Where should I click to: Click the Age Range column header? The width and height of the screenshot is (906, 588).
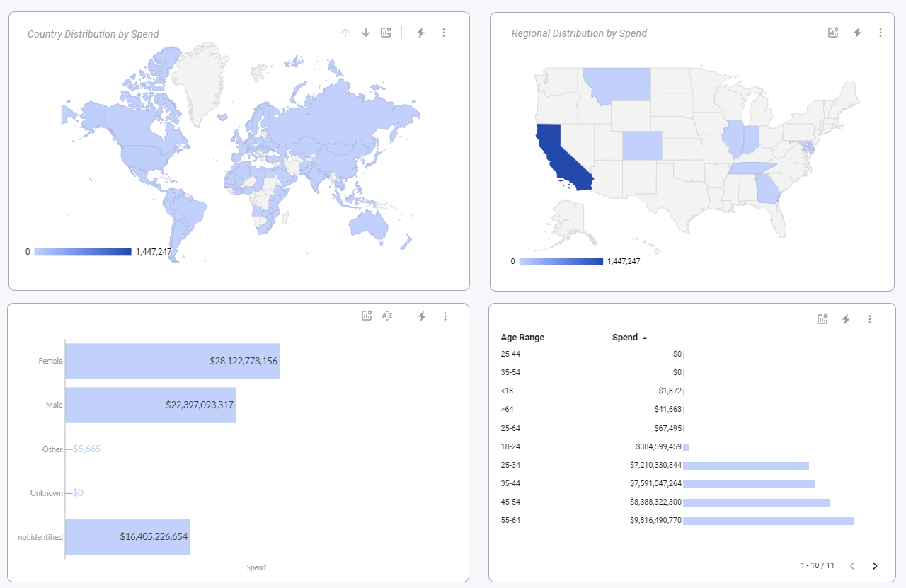522,338
